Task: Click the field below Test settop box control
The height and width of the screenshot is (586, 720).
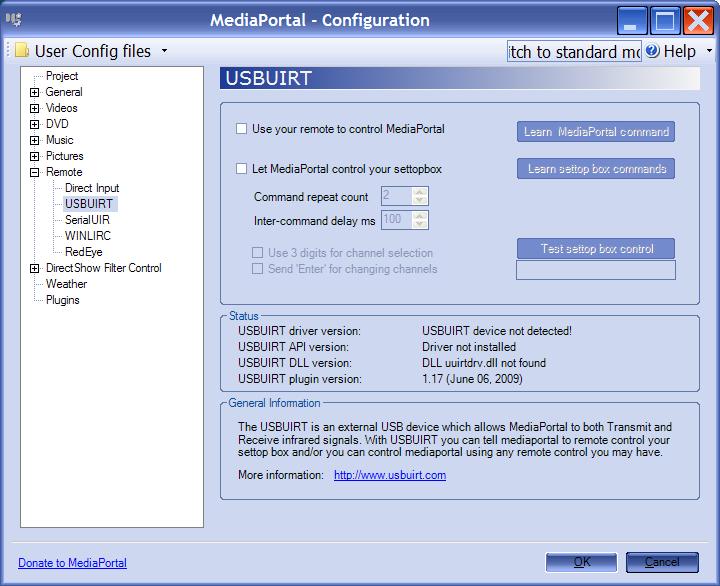Action: pyautogui.click(x=595, y=270)
